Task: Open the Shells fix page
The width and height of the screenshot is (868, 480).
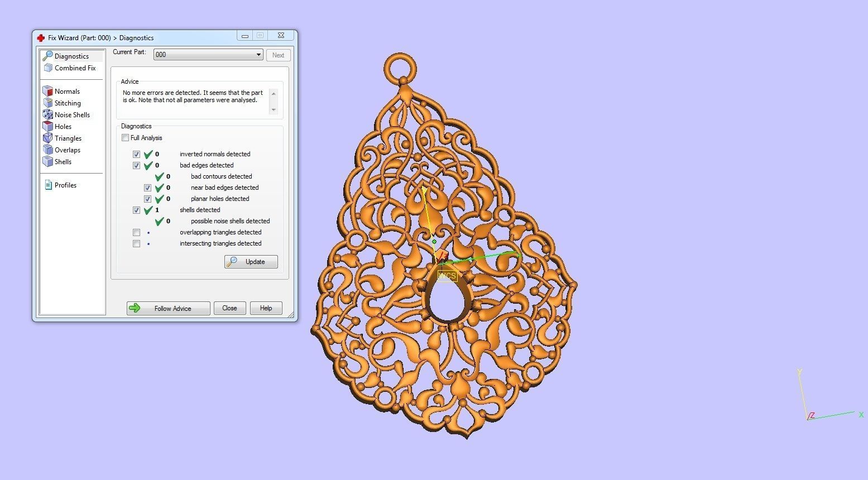Action: point(63,162)
